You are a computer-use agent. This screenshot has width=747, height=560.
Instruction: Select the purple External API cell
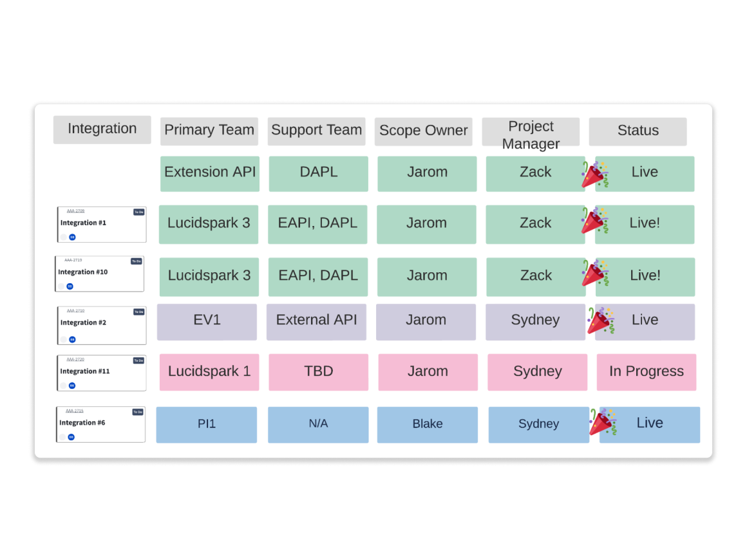[316, 321]
